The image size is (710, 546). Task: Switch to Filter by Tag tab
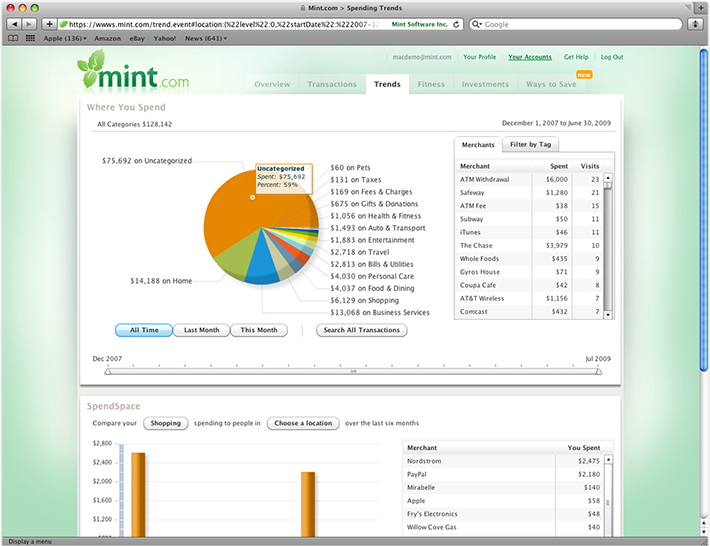[531, 144]
